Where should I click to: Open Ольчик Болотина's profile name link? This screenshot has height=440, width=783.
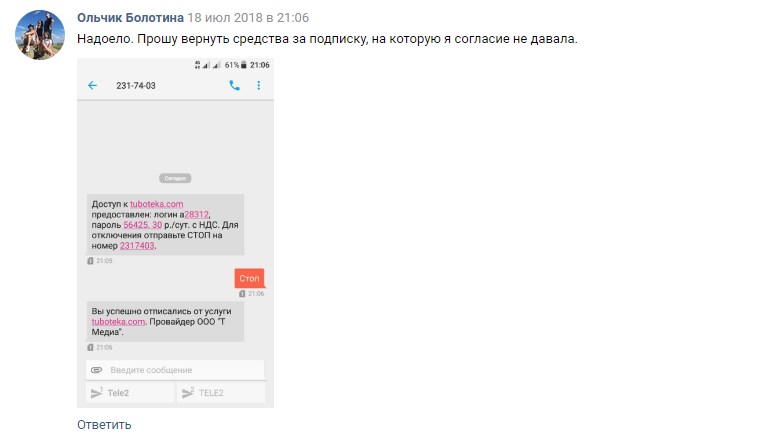pyautogui.click(x=130, y=18)
